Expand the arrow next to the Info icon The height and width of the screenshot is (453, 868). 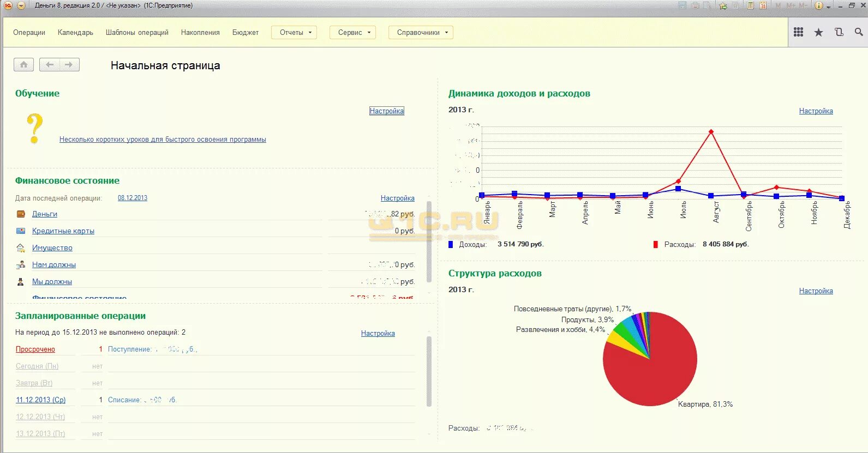pyautogui.click(x=828, y=7)
